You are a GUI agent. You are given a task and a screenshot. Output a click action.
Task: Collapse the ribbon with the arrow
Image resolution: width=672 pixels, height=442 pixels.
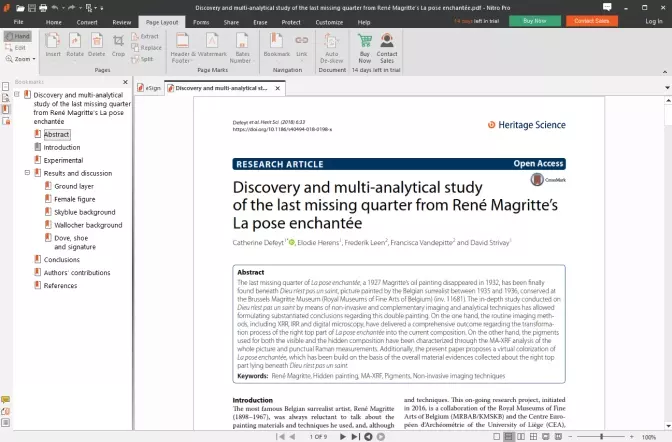(665, 72)
